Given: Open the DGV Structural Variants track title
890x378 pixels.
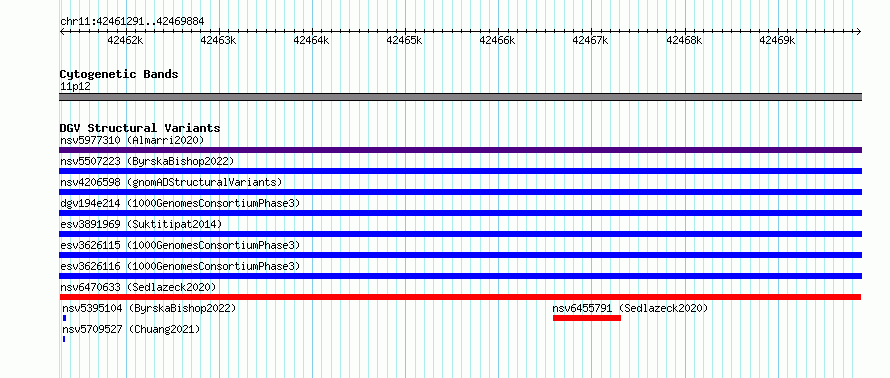Looking at the screenshot, I should tap(140, 128).
